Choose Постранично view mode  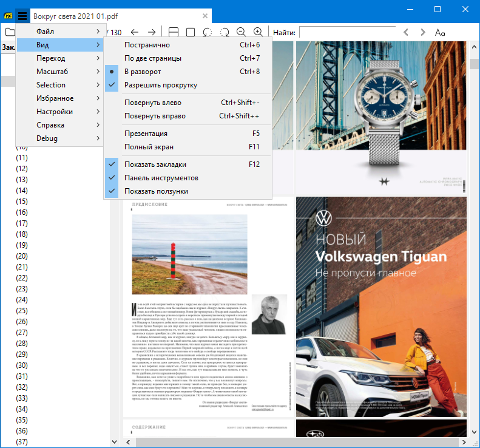coord(188,45)
